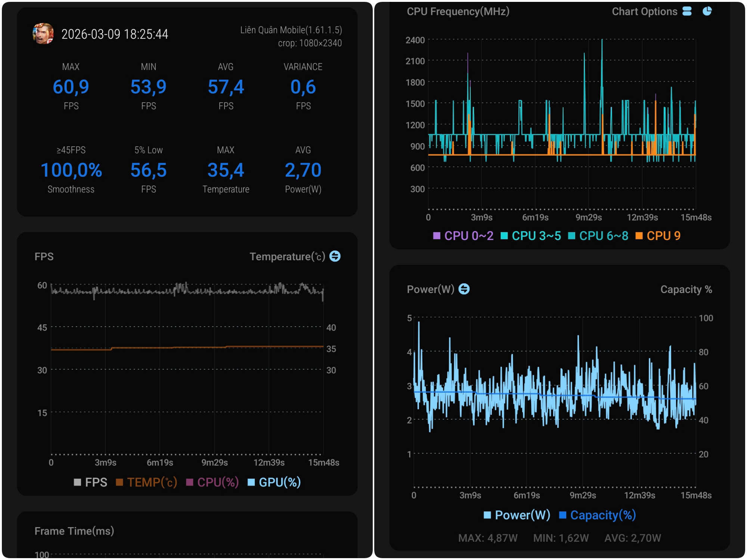
Task: Click the Chart Options label
Action: point(644,12)
